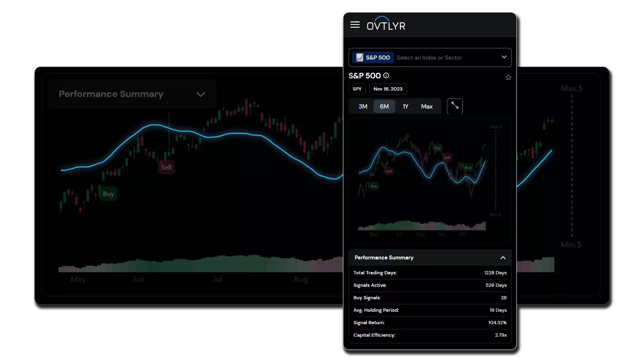The height and width of the screenshot is (362, 644).
Task: Click the Buy marker on the large background chart
Action: coord(108,194)
